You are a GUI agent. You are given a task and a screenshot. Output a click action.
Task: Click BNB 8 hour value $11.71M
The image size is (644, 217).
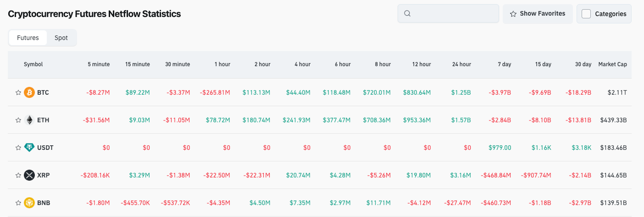coord(378,203)
